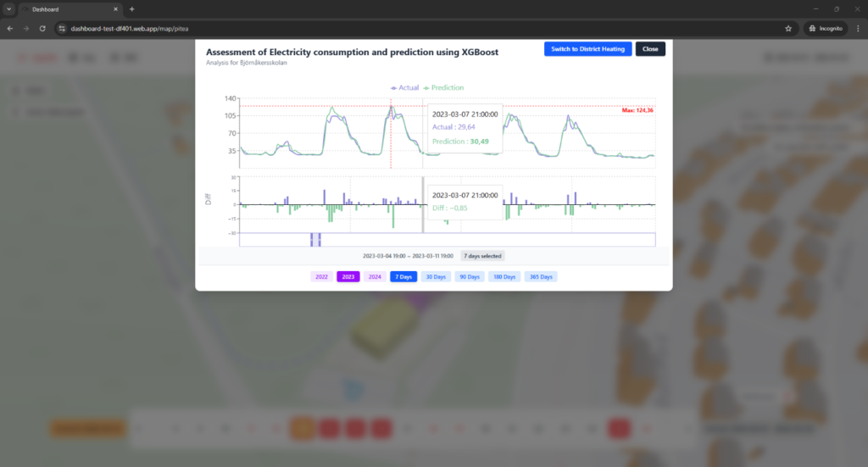Open the Chrome three-dot menu
Viewport: 868px width, 467px height.
coord(858,28)
